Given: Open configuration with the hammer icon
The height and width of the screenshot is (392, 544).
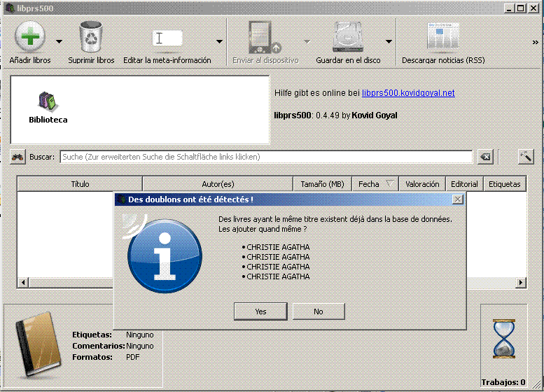Looking at the screenshot, I should [526, 157].
